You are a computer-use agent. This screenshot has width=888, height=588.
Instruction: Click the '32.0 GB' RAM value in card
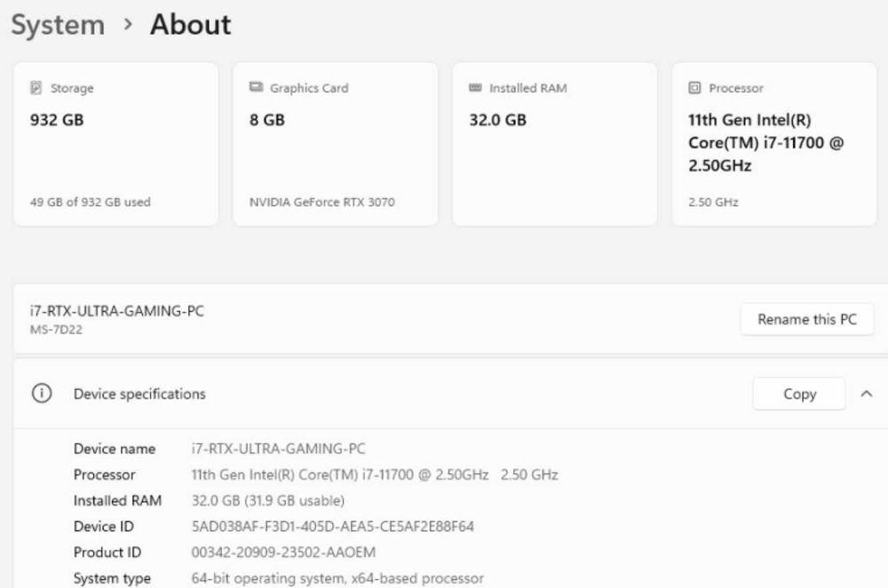pos(498,120)
